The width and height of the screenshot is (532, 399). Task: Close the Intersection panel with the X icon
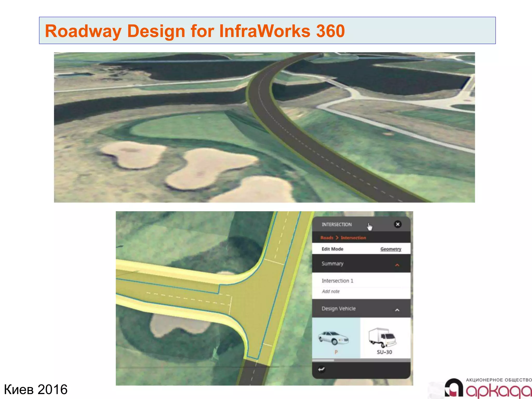tap(397, 224)
